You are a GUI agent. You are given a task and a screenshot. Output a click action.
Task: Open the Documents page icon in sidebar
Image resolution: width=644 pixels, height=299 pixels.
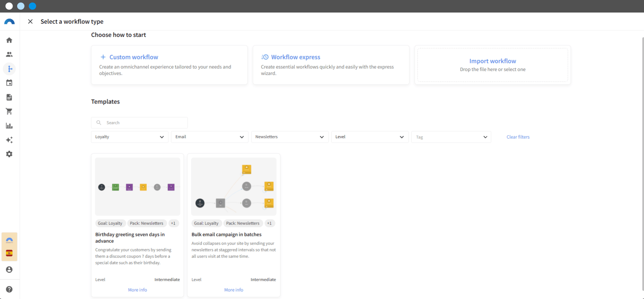click(9, 97)
